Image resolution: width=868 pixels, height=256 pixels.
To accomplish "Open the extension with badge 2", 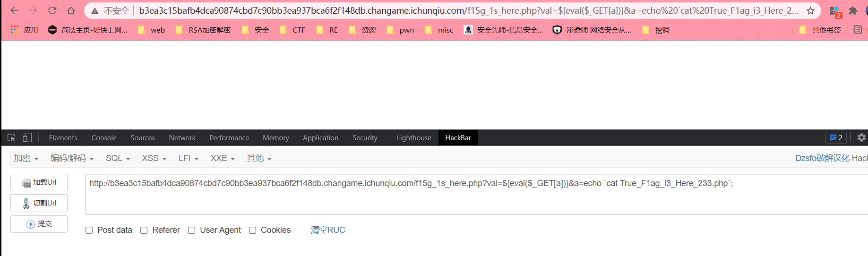I will pyautogui.click(x=835, y=11).
